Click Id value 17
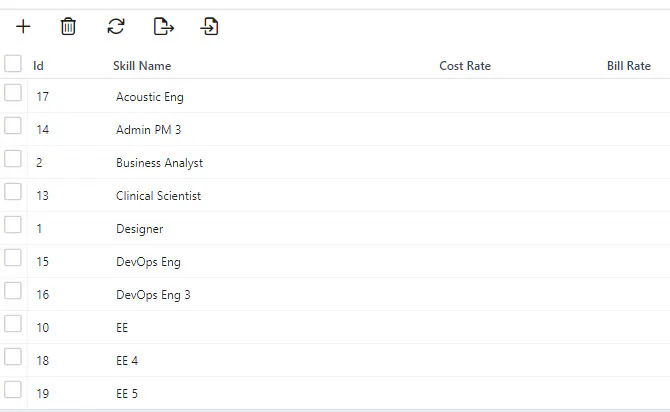This screenshot has height=412, width=670. click(x=43, y=97)
